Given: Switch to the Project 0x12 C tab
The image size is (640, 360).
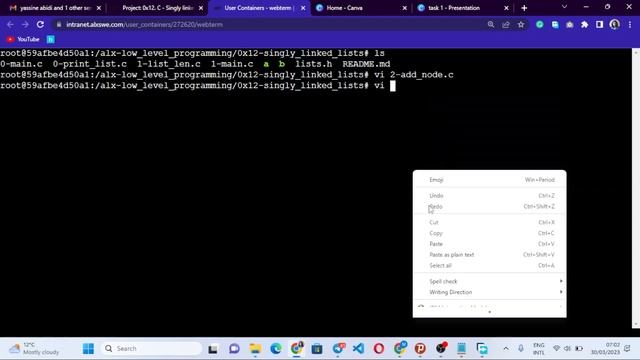Looking at the screenshot, I should (x=158, y=8).
